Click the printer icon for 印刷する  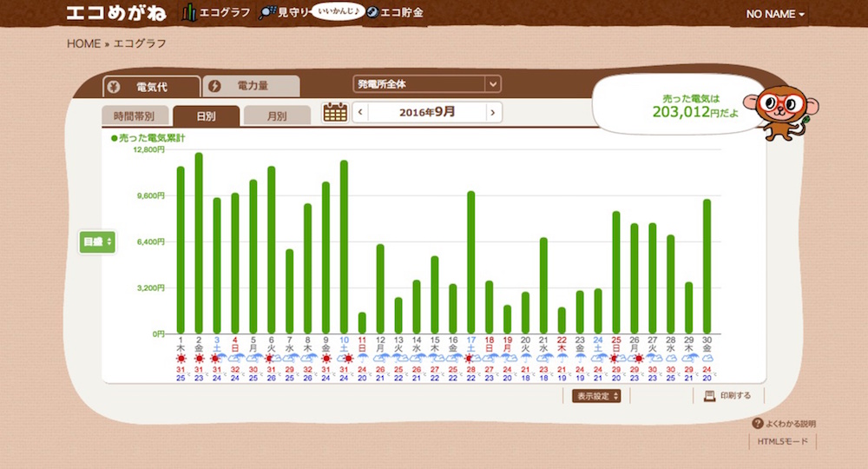pyautogui.click(x=709, y=396)
